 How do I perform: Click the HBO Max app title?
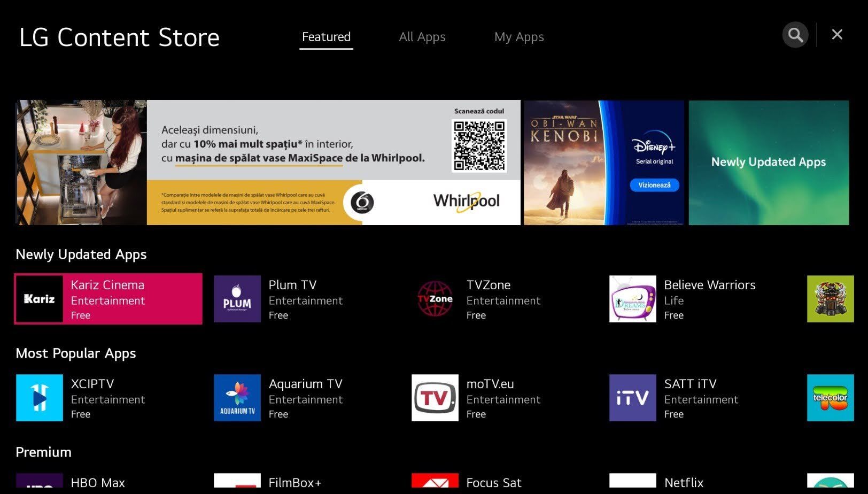click(98, 482)
